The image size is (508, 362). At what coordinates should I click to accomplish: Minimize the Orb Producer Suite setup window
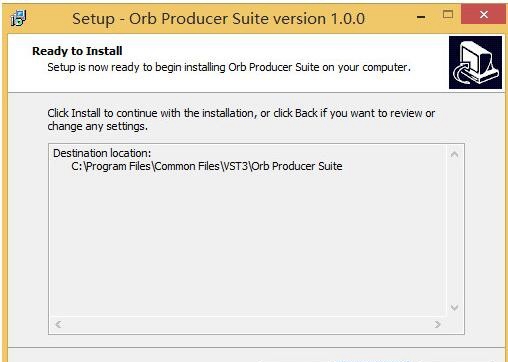[x=421, y=16]
